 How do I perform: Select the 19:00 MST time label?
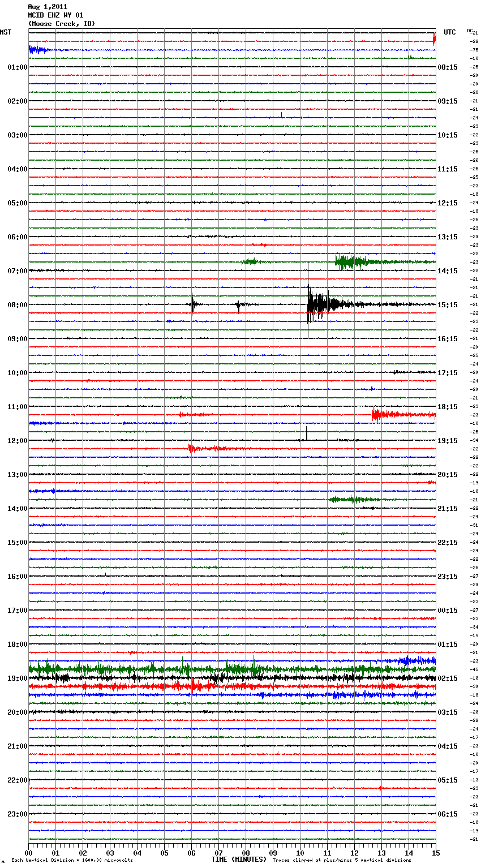[x=17, y=678]
